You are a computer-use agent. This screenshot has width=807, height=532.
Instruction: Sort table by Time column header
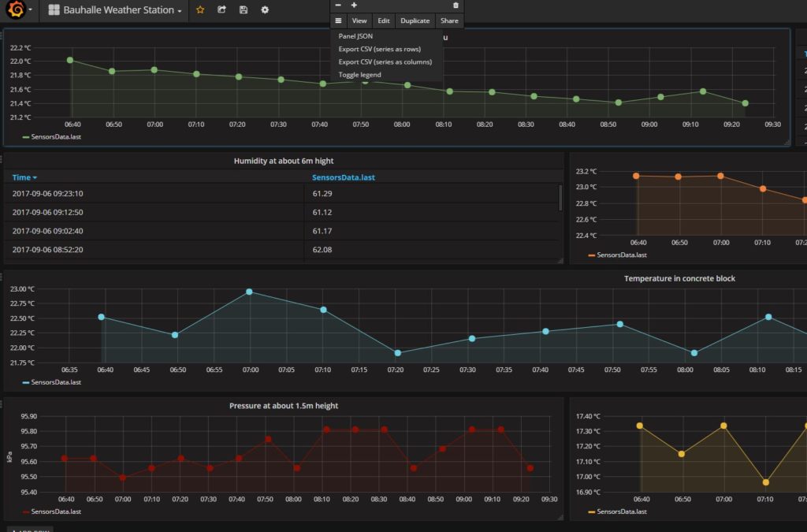pyautogui.click(x=24, y=177)
